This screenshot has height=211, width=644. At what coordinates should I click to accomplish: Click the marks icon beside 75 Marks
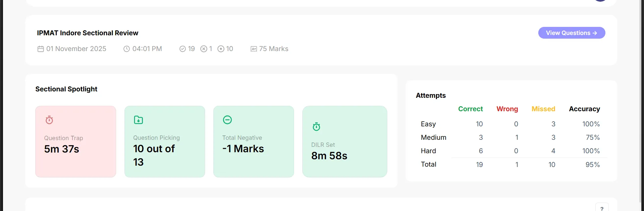coord(254,49)
